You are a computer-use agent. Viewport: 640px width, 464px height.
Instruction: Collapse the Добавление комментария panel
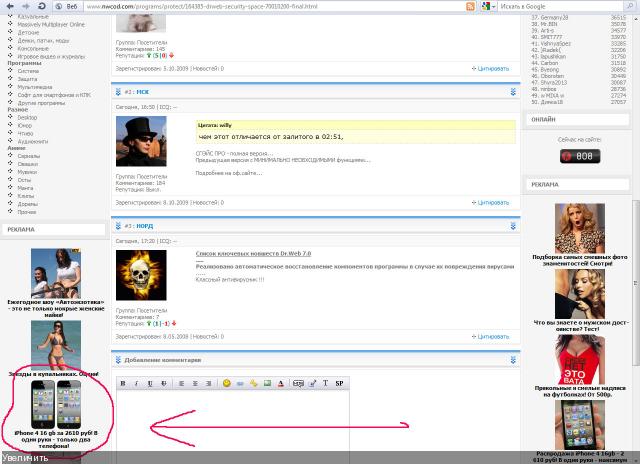pyautogui.click(x=512, y=360)
